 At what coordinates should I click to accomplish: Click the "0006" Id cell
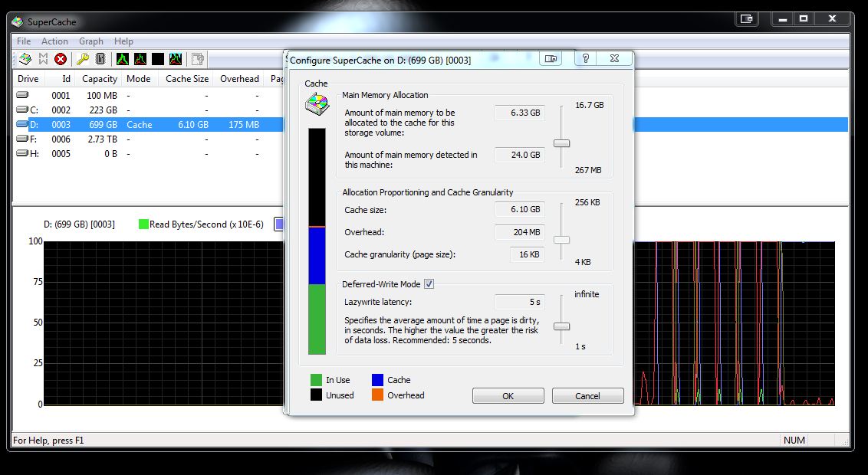point(61,139)
